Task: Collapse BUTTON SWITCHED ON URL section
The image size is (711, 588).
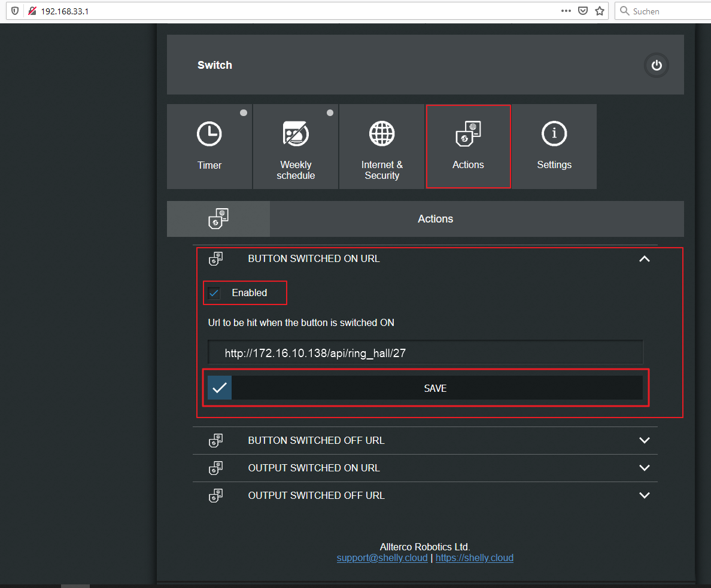Action: (645, 259)
